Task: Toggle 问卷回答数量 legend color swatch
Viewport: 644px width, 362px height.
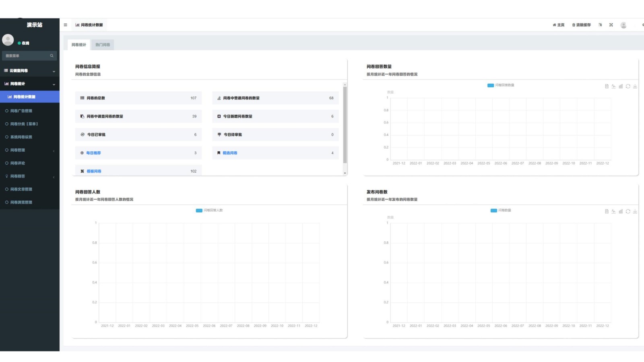Action: 490,85
